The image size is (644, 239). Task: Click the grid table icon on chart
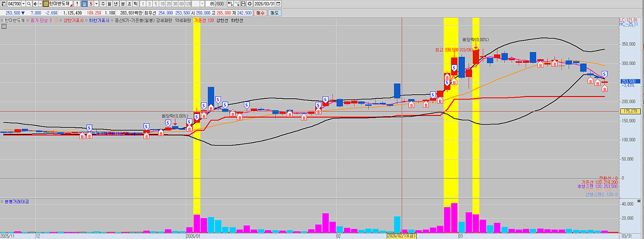point(4,27)
